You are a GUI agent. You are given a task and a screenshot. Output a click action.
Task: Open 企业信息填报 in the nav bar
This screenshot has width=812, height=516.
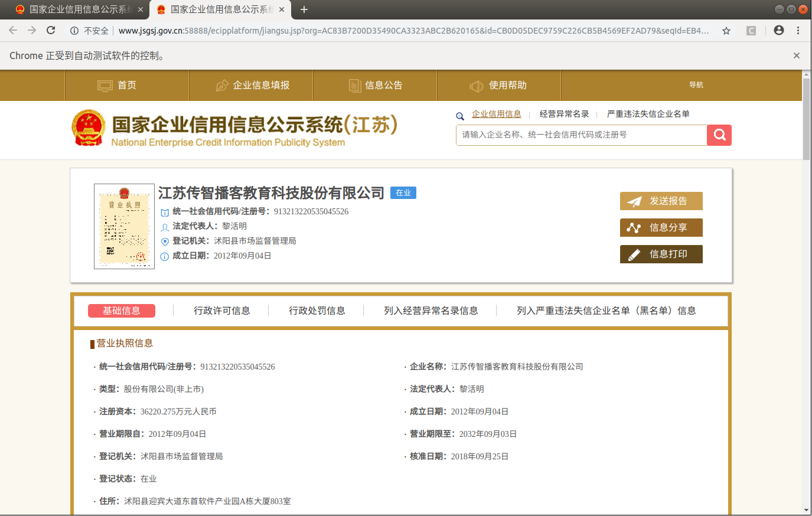coord(251,86)
